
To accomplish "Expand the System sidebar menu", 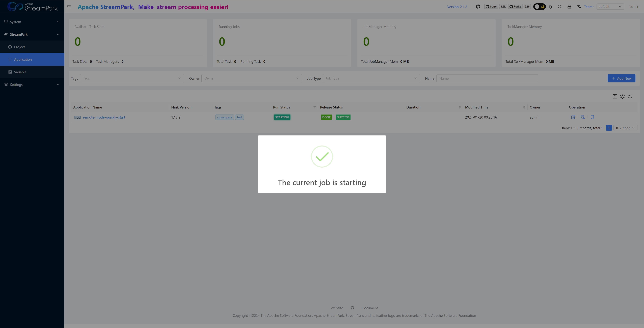I will [x=32, y=22].
